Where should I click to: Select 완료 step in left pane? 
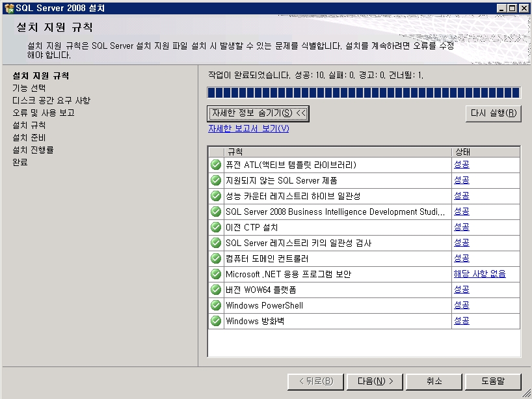20,162
